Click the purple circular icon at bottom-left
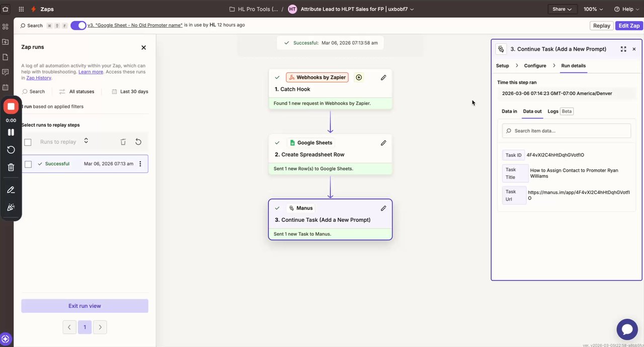The height and width of the screenshot is (347, 644). point(6,339)
